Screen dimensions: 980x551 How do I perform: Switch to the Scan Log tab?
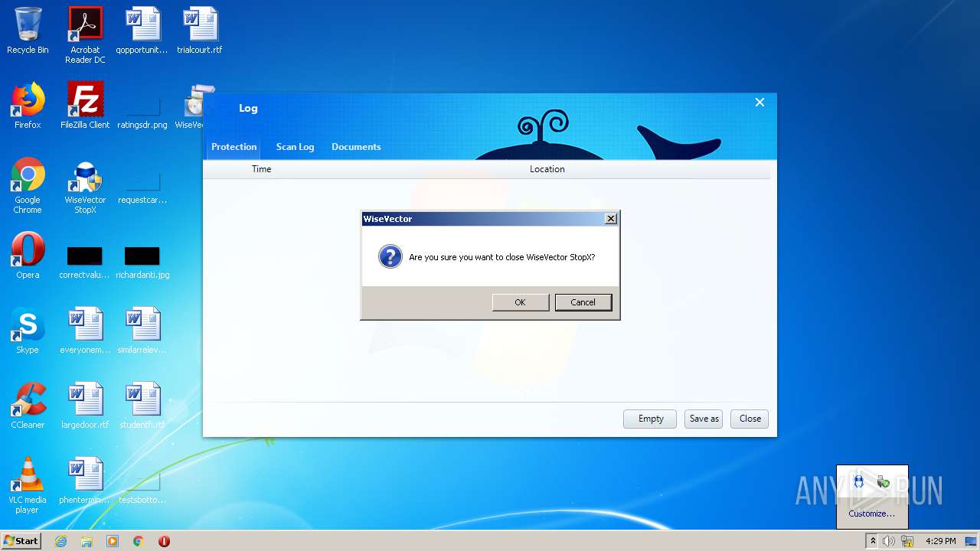[x=295, y=147]
